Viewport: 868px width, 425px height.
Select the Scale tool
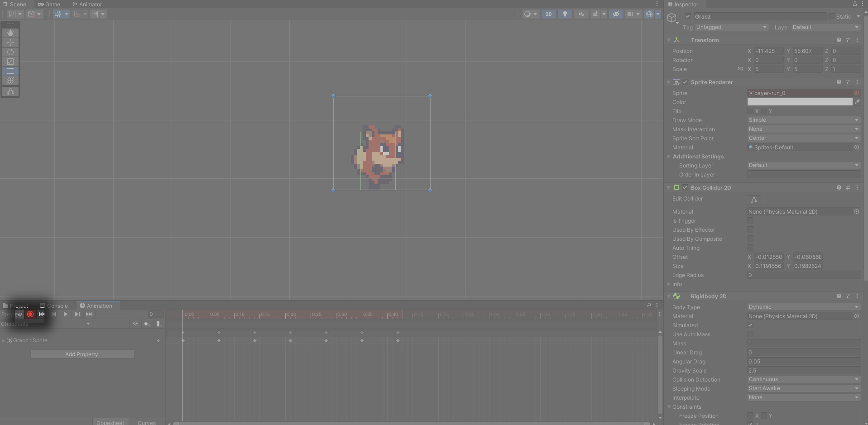click(10, 62)
